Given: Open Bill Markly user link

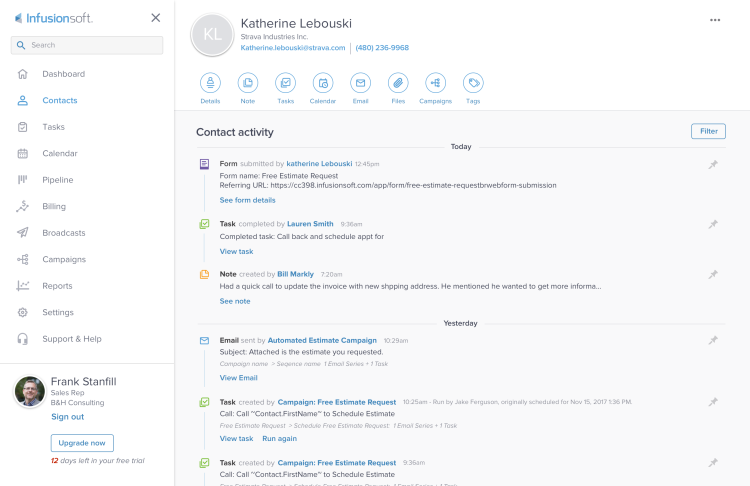Looking at the screenshot, I should (x=296, y=274).
